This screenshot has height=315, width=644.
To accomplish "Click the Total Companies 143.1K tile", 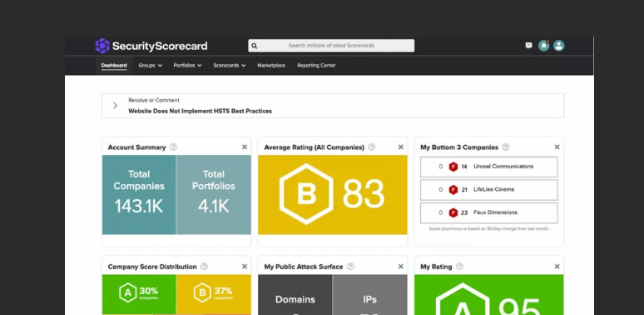I will pos(139,194).
